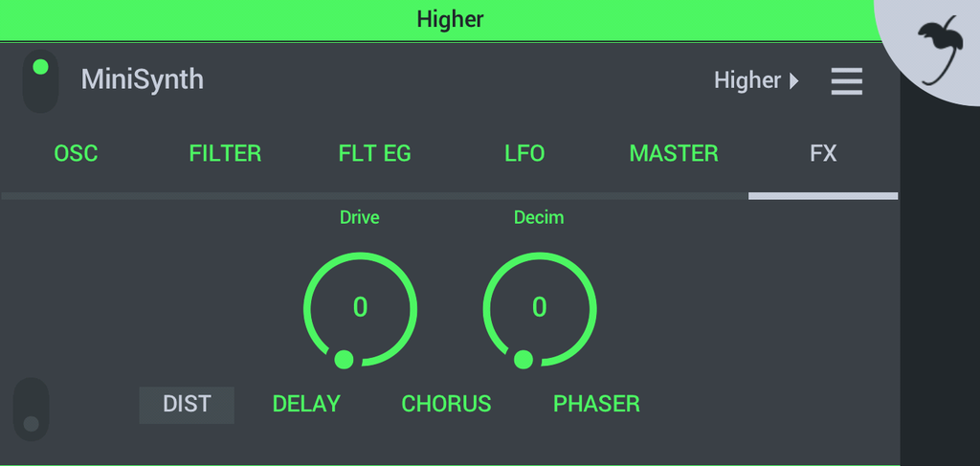Click the MiniSynth instrument name
This screenshot has height=466, width=980.
143,80
